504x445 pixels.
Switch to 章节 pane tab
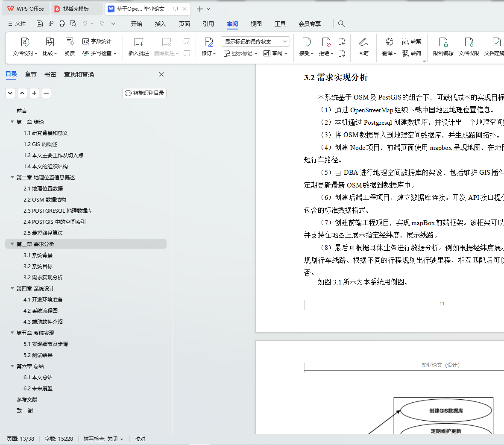click(30, 74)
